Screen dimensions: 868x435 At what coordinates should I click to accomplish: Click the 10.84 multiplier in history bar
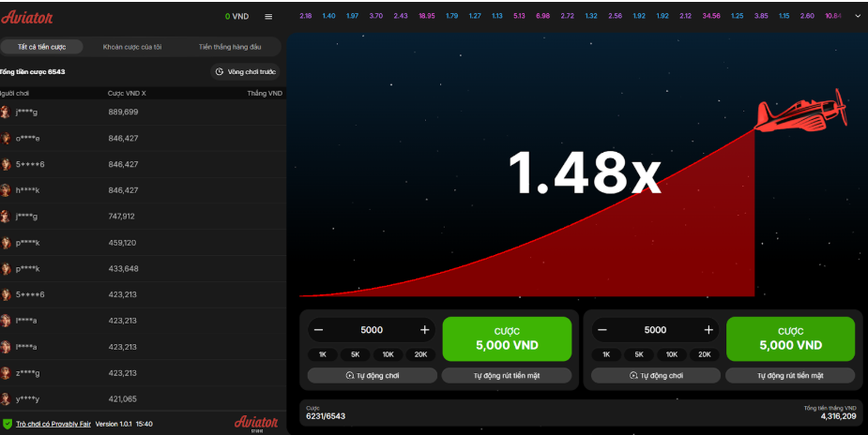833,16
